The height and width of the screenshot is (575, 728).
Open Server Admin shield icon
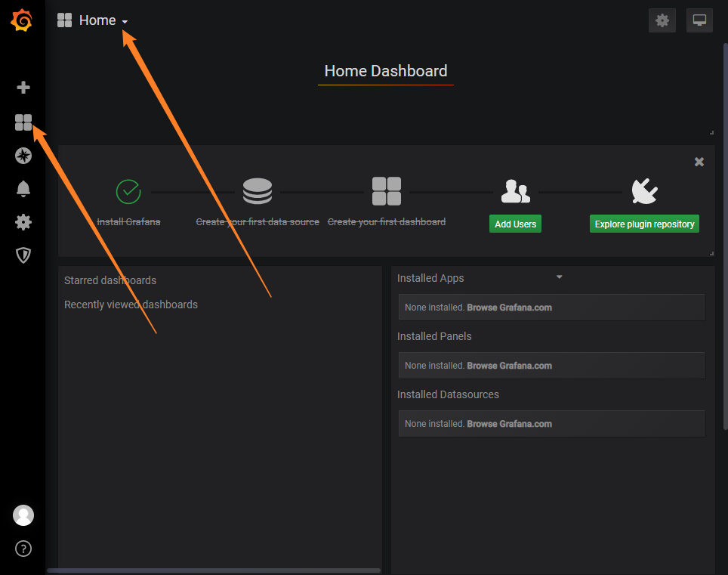(23, 255)
